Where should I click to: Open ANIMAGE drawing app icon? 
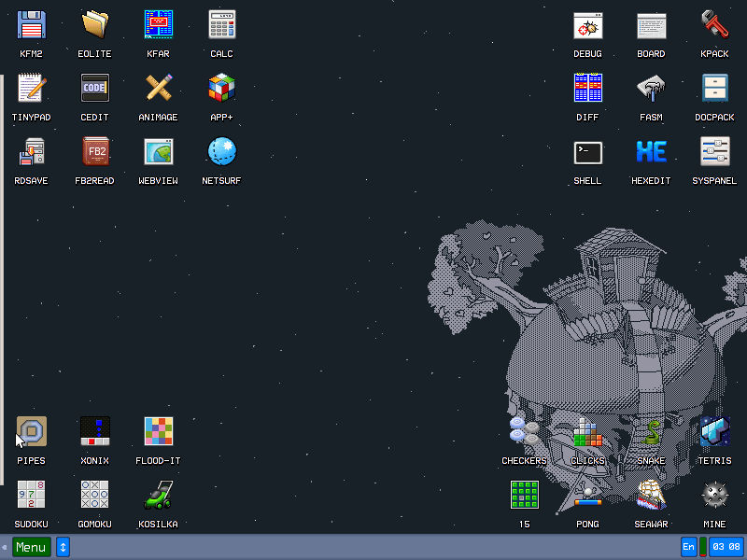[159, 88]
